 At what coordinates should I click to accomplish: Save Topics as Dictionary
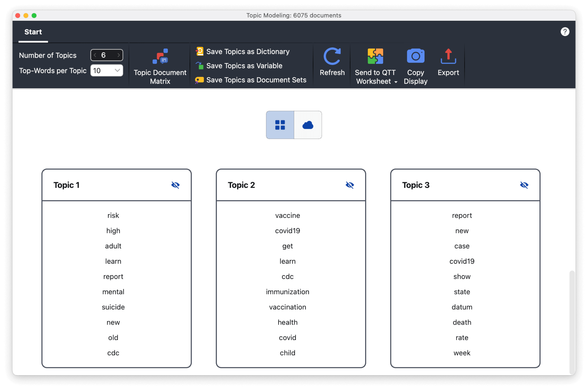248,52
